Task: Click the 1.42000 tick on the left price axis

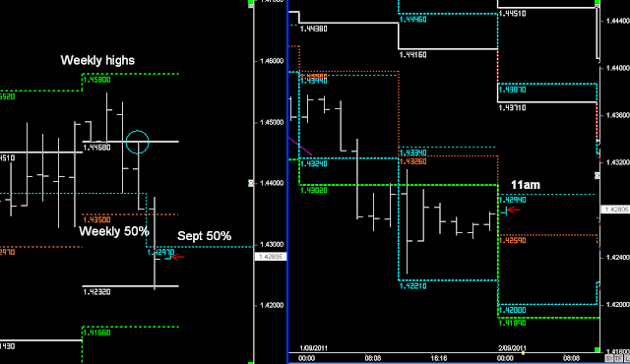Action: coord(272,305)
